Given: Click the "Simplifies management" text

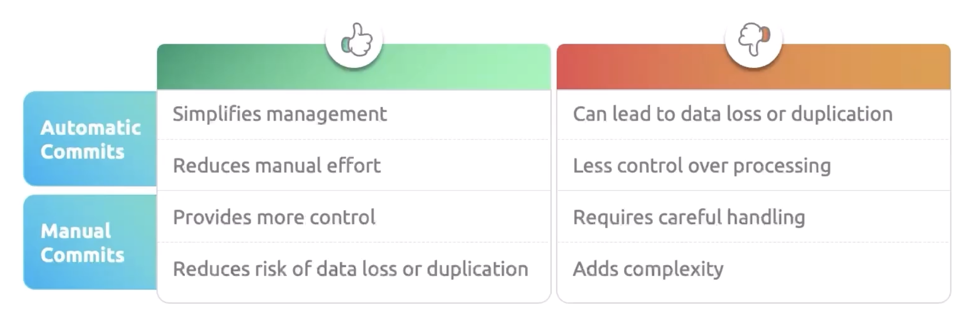Looking at the screenshot, I should coord(279,114).
